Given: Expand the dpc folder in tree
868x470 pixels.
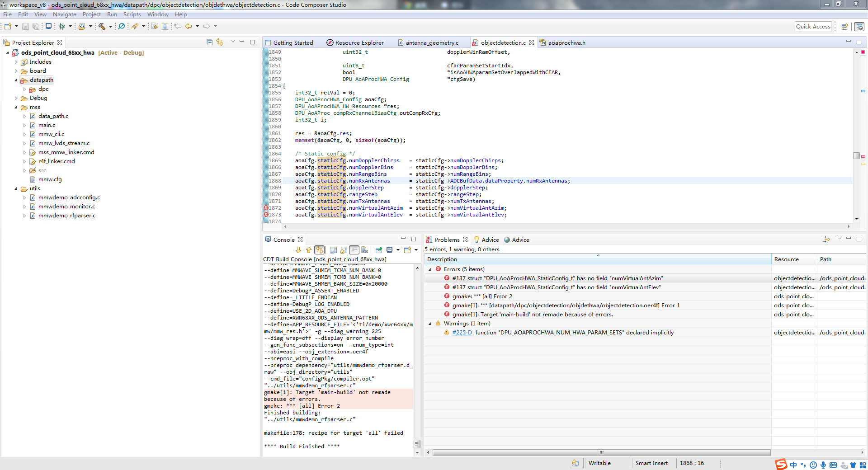Looking at the screenshot, I should pos(24,89).
